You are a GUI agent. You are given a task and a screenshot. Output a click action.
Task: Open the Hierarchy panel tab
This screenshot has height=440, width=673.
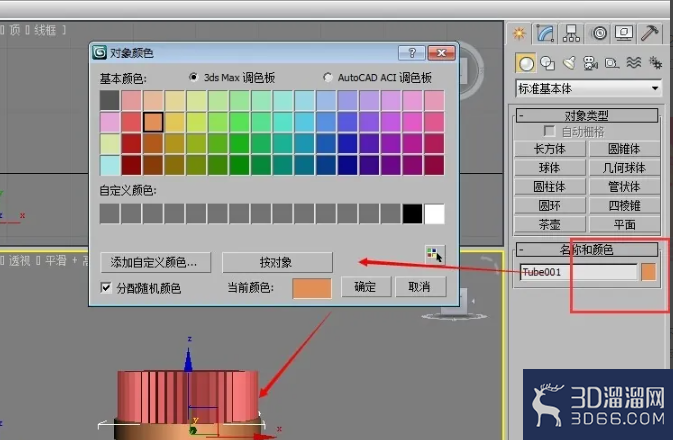pyautogui.click(x=571, y=33)
